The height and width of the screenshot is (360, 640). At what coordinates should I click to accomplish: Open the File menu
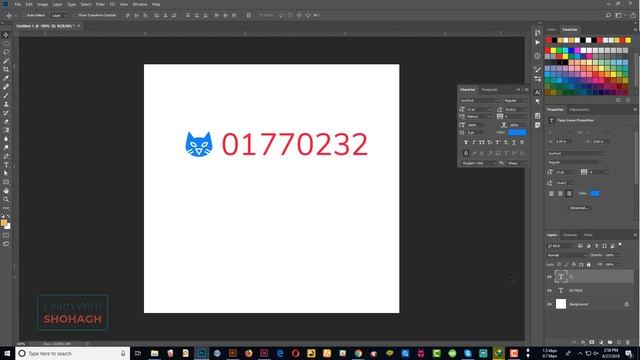(x=18, y=4)
